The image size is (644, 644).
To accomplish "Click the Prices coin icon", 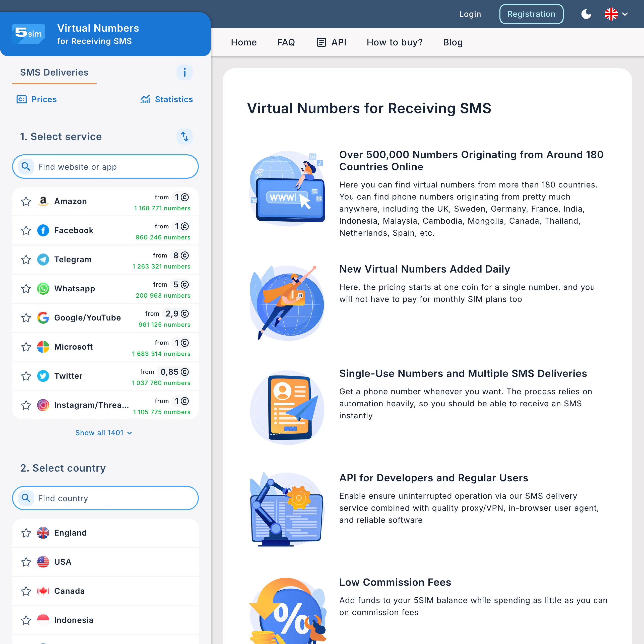I will (22, 99).
